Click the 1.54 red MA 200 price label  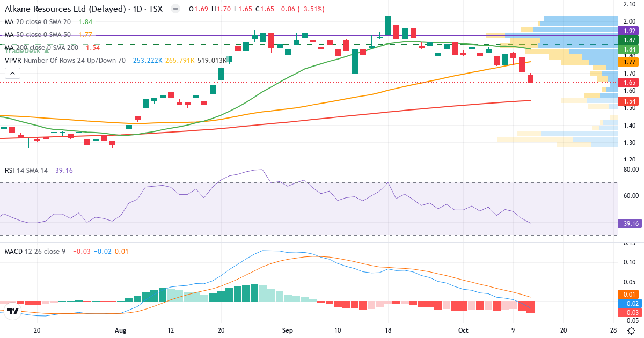630,101
